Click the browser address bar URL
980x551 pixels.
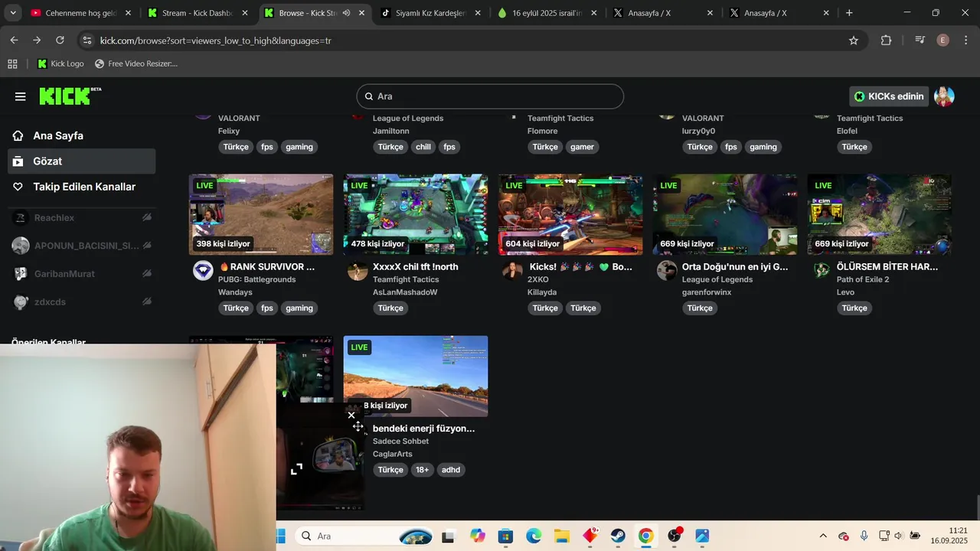[215, 41]
